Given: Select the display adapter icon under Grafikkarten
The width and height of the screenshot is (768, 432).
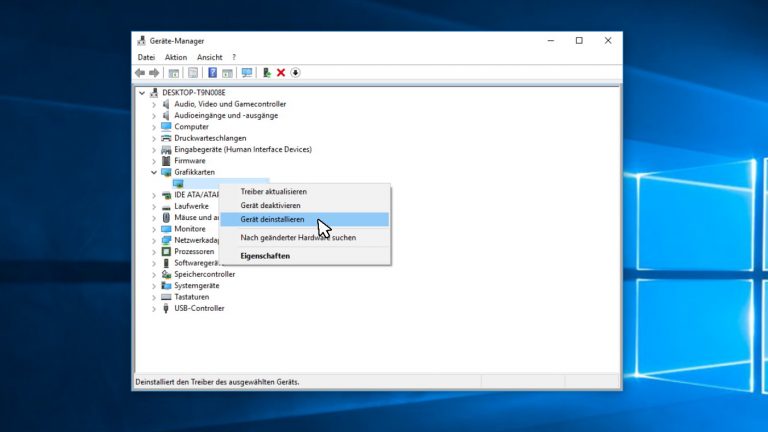Looking at the screenshot, I should (178, 184).
